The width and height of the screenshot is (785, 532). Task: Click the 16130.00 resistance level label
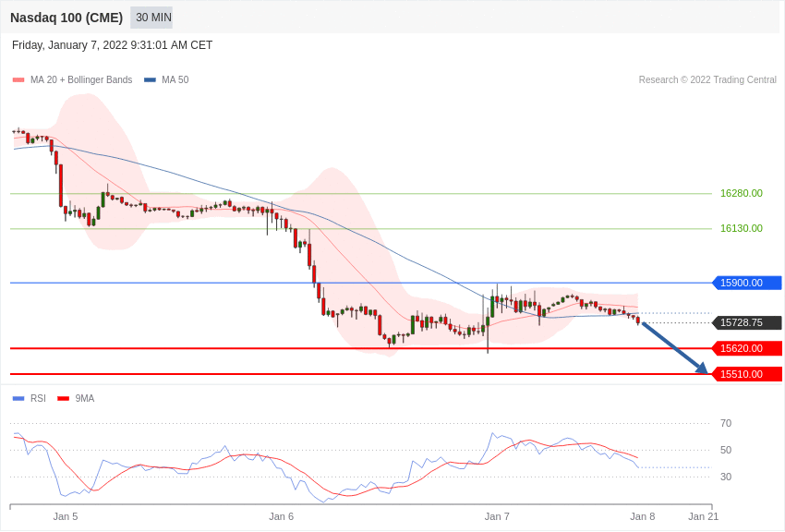click(x=742, y=228)
